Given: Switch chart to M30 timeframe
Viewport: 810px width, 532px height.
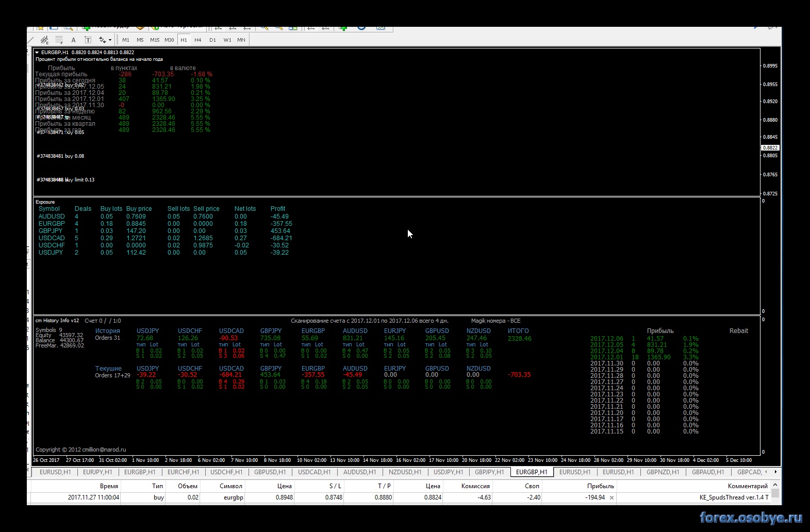Looking at the screenshot, I should click(x=169, y=40).
